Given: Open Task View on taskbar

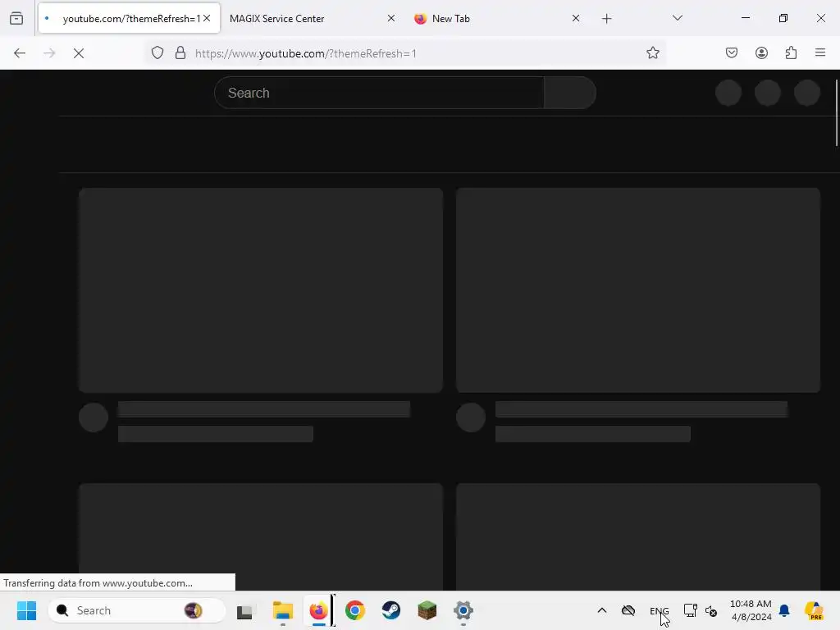Looking at the screenshot, I should tap(244, 611).
